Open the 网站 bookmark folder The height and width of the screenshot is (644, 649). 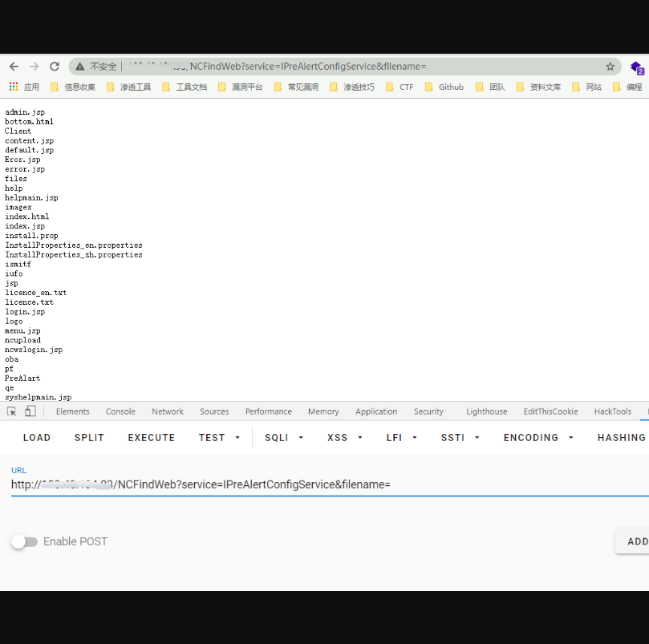point(586,87)
